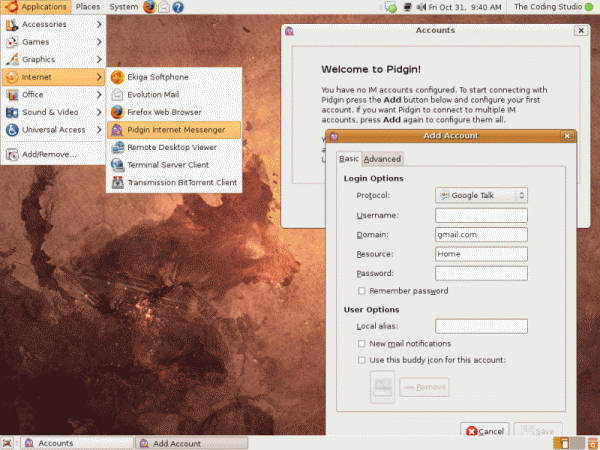Click the green status indicator at top right
The height and width of the screenshot is (450, 600).
click(589, 7)
